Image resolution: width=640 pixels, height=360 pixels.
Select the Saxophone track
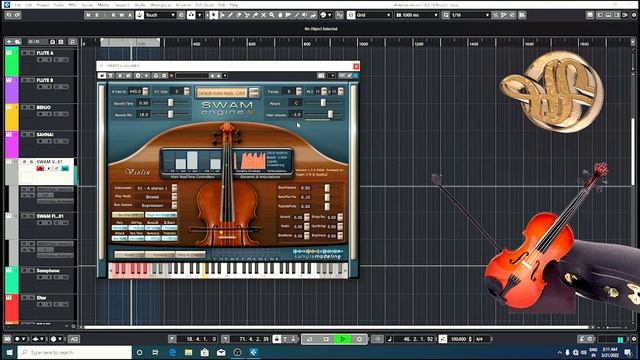click(x=48, y=271)
